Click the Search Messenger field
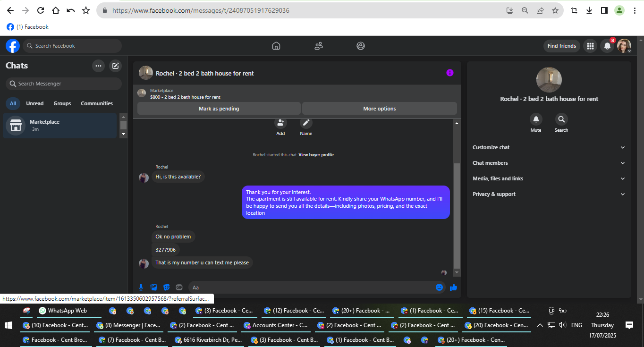The image size is (644, 347). (64, 84)
